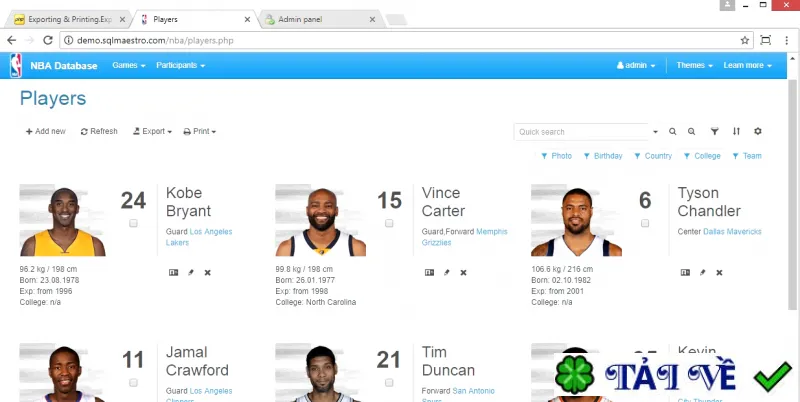
Task: Open the Photo column filter
Action: 556,156
